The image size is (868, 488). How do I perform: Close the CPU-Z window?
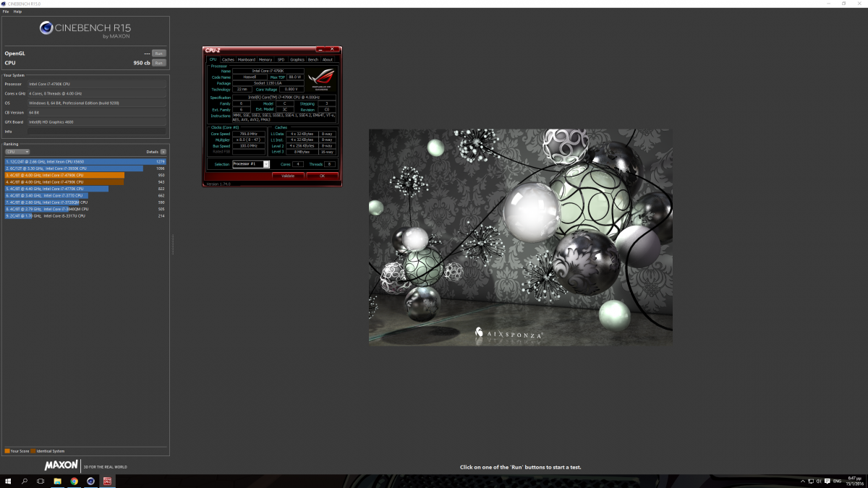(x=332, y=49)
